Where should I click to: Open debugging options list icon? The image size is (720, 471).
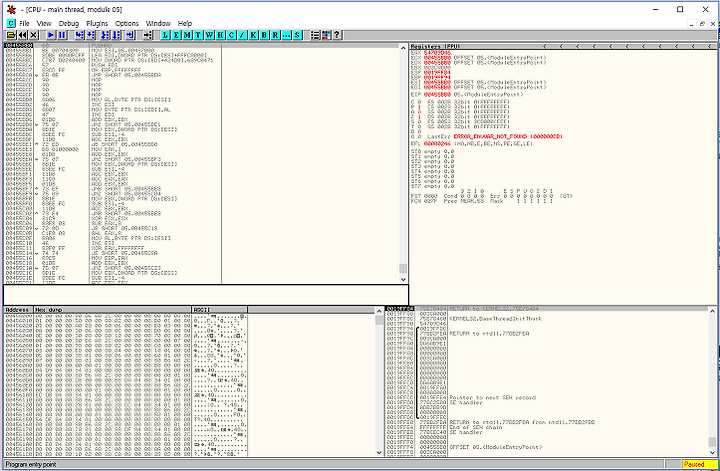315,35
